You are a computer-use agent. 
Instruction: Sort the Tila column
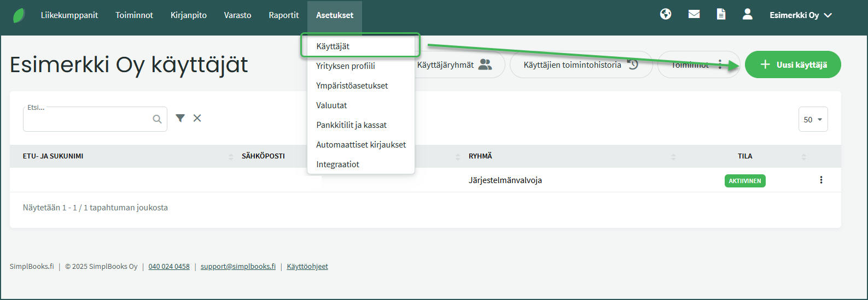point(745,156)
